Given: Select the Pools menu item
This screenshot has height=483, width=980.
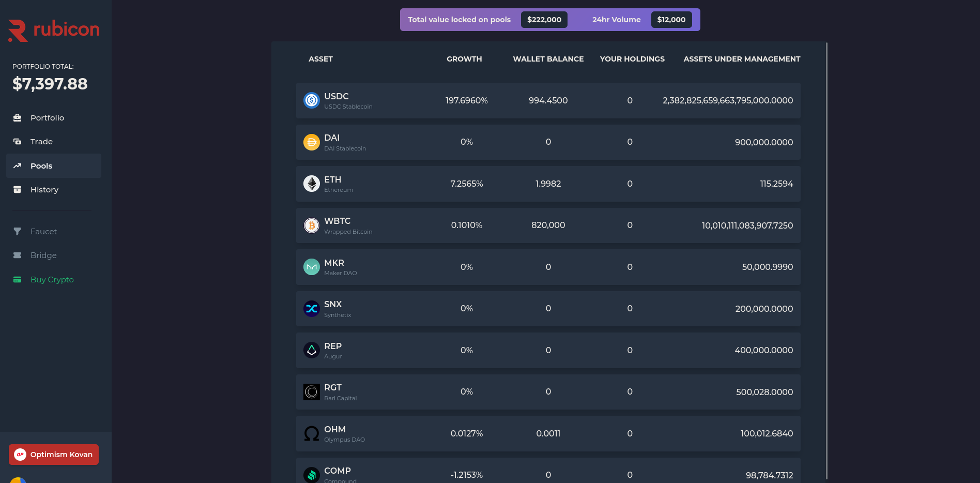Looking at the screenshot, I should click(54, 166).
